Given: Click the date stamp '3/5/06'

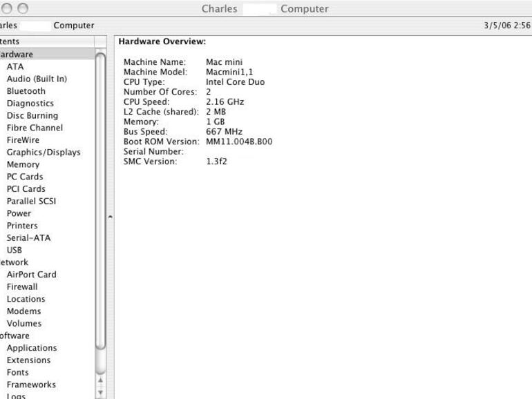Looking at the screenshot, I should [x=497, y=26].
